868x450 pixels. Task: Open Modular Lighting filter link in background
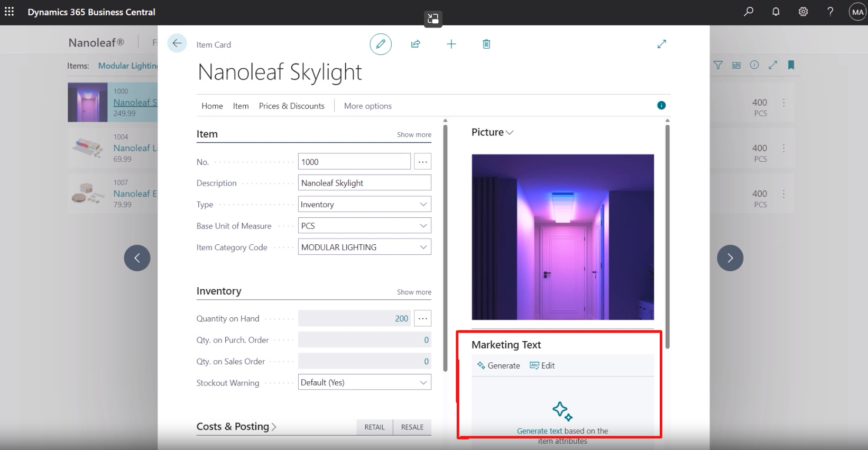pyautogui.click(x=128, y=66)
